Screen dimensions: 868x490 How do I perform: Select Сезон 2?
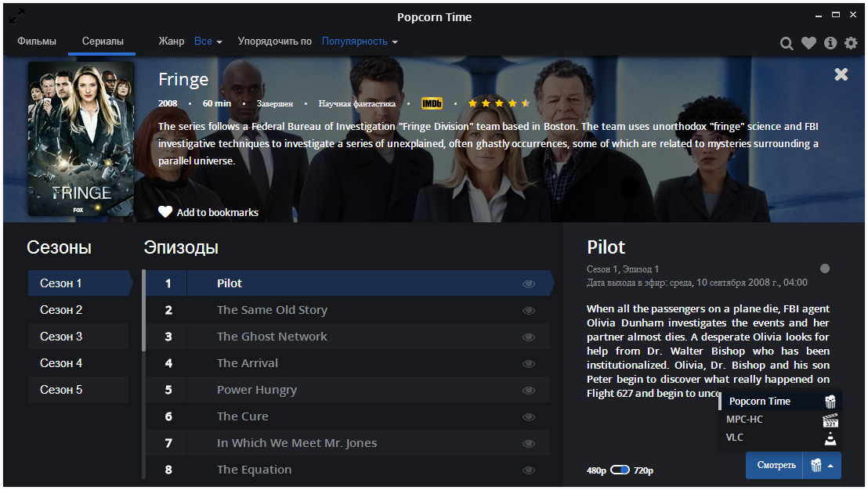(x=78, y=310)
